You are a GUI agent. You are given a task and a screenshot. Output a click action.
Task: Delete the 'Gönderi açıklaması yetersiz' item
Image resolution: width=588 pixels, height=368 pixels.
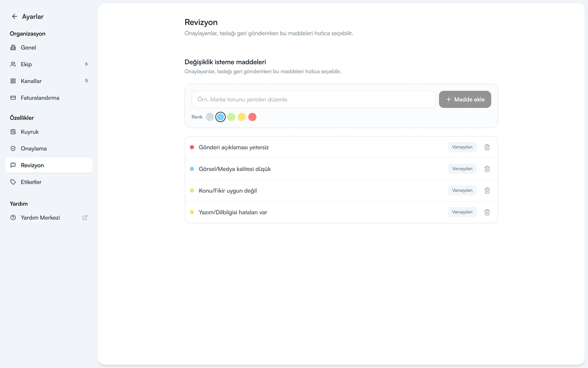[x=487, y=147]
